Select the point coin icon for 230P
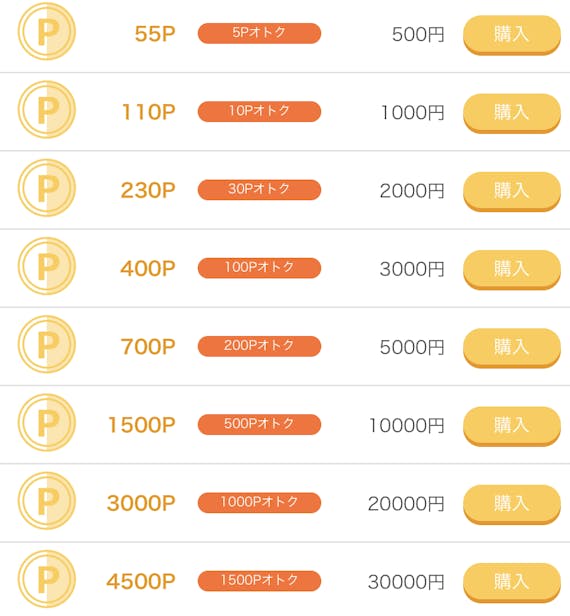Viewport: 570px width, 616px height. click(x=47, y=188)
